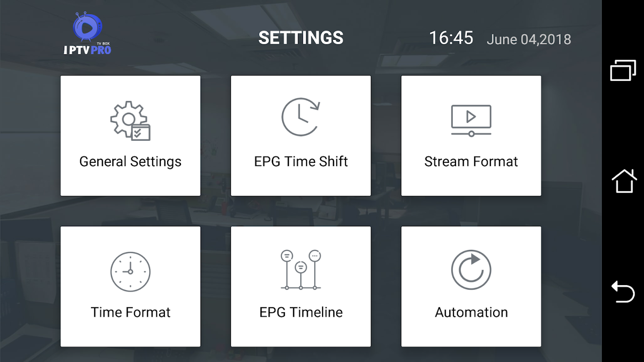Click the gear icon for General Settings
Image resolution: width=644 pixels, height=362 pixels.
point(130,121)
